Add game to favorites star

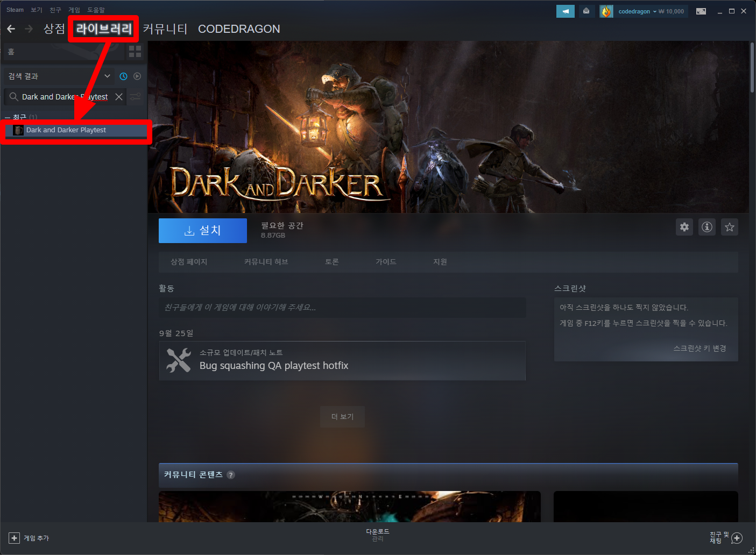point(730,227)
